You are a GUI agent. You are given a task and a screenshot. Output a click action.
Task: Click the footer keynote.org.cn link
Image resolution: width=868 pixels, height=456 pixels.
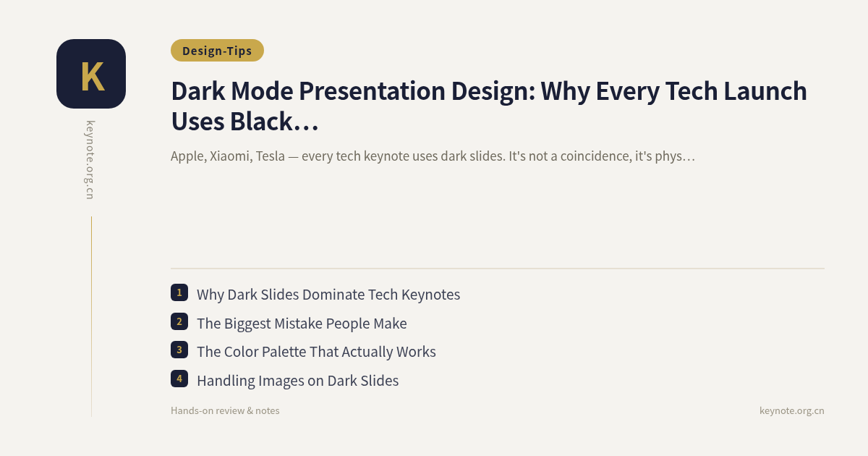791,410
